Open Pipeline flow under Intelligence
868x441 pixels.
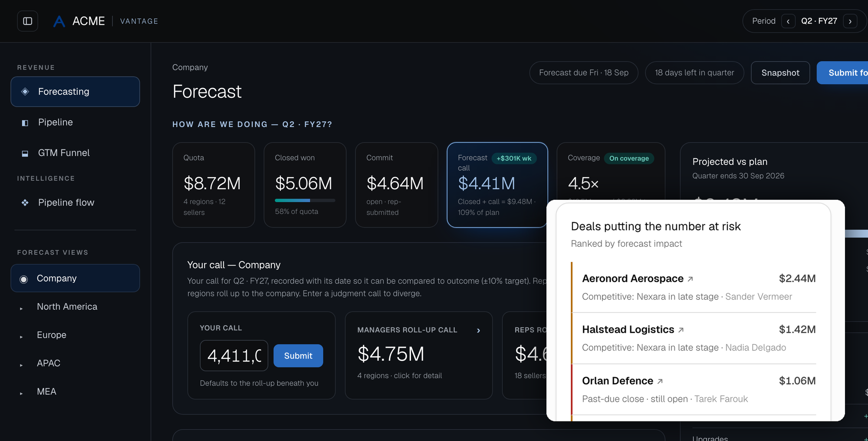click(x=75, y=202)
